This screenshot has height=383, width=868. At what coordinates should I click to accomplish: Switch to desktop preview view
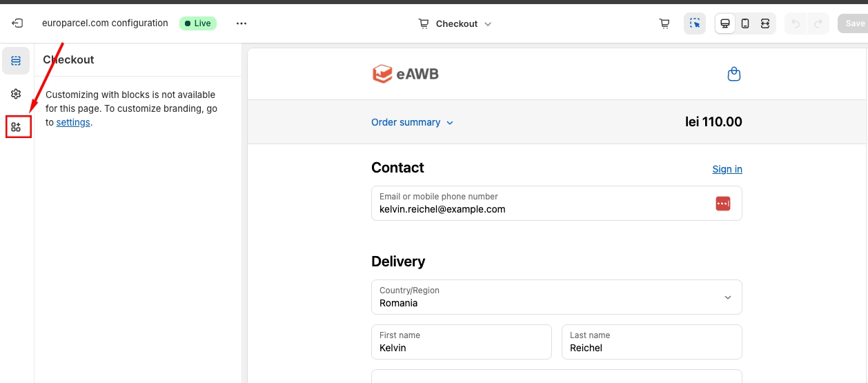point(725,23)
